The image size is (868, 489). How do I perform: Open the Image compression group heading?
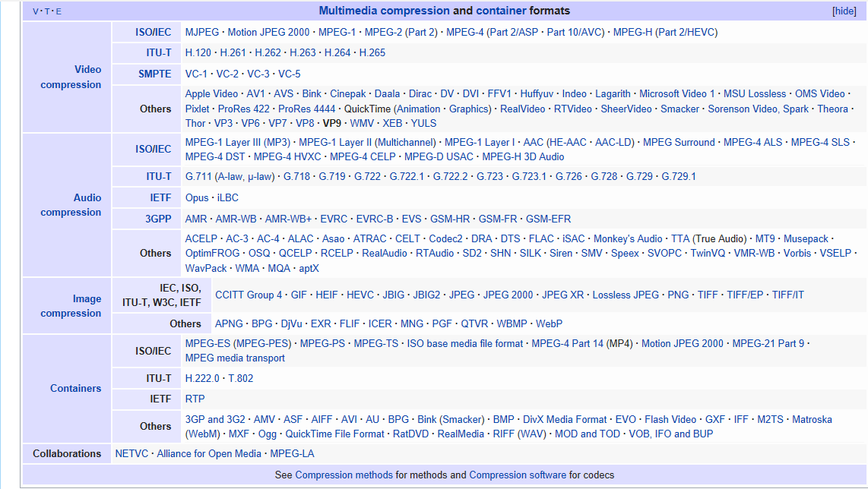71,306
